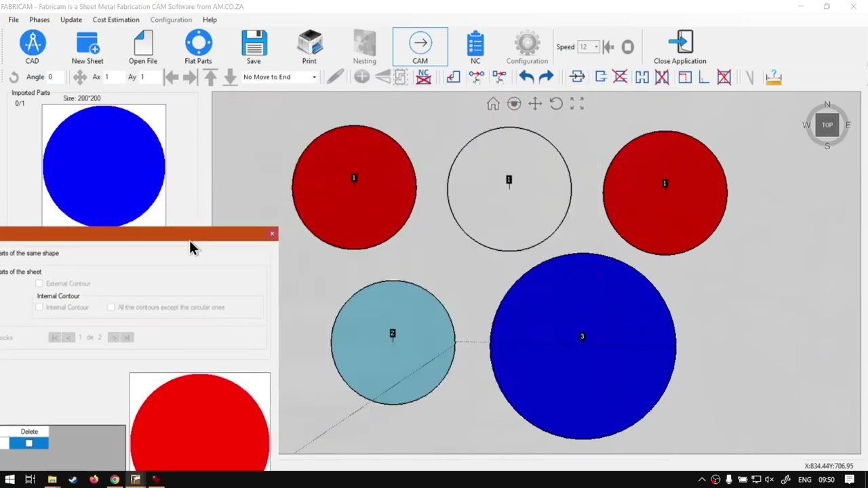Close the orange dialog window
Screen dimensions: 868x488
[272, 234]
